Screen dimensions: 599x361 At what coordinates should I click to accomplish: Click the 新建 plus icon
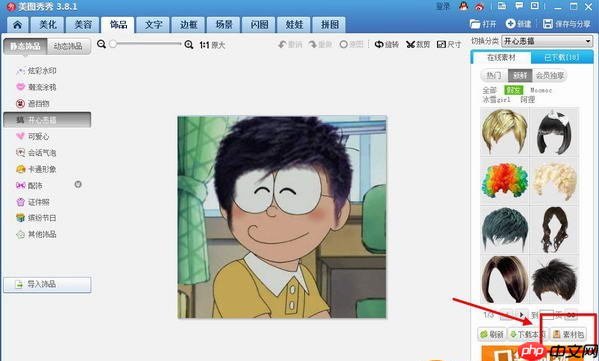coord(510,24)
